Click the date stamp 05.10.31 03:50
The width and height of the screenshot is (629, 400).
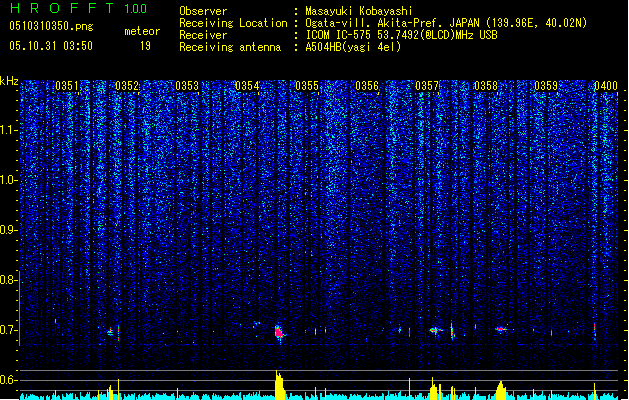51,46
